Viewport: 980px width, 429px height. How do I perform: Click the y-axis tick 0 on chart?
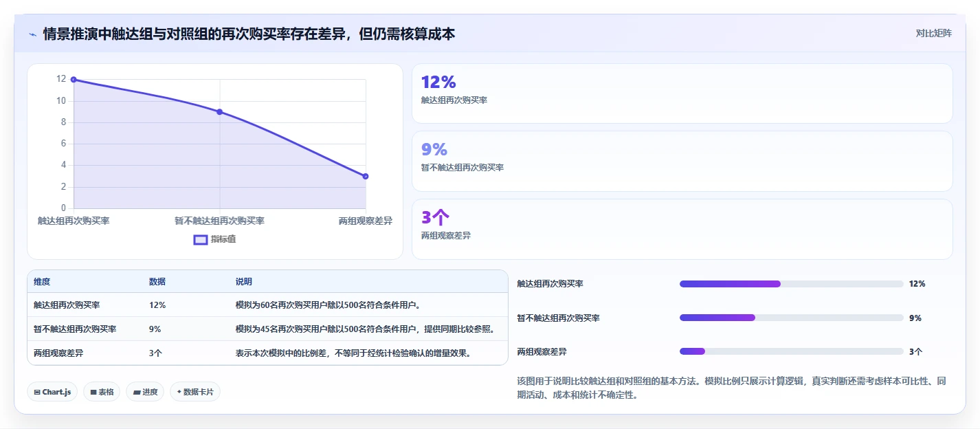tap(63, 208)
